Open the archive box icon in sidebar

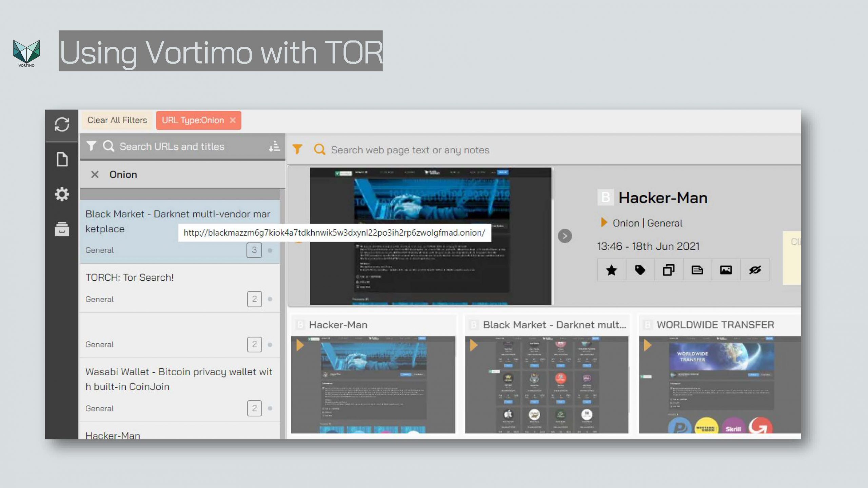[x=62, y=229]
